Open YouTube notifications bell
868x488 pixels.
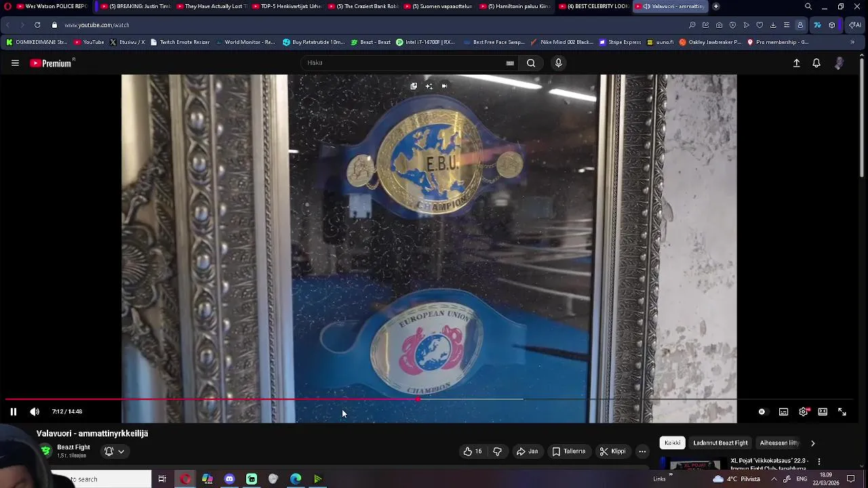tap(816, 63)
